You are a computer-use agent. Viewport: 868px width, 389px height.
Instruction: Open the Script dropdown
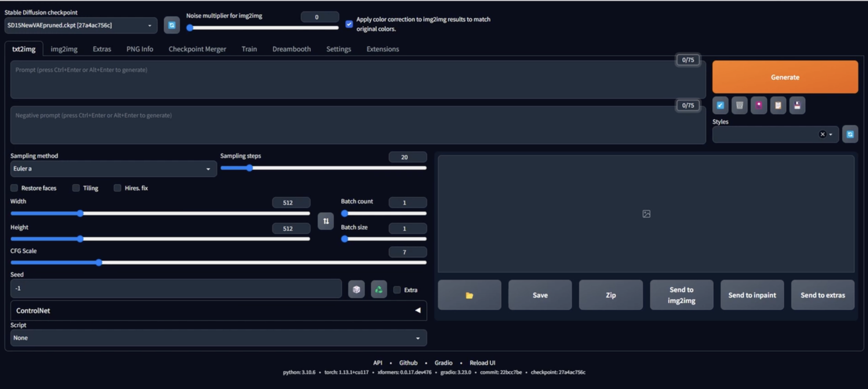(218, 338)
